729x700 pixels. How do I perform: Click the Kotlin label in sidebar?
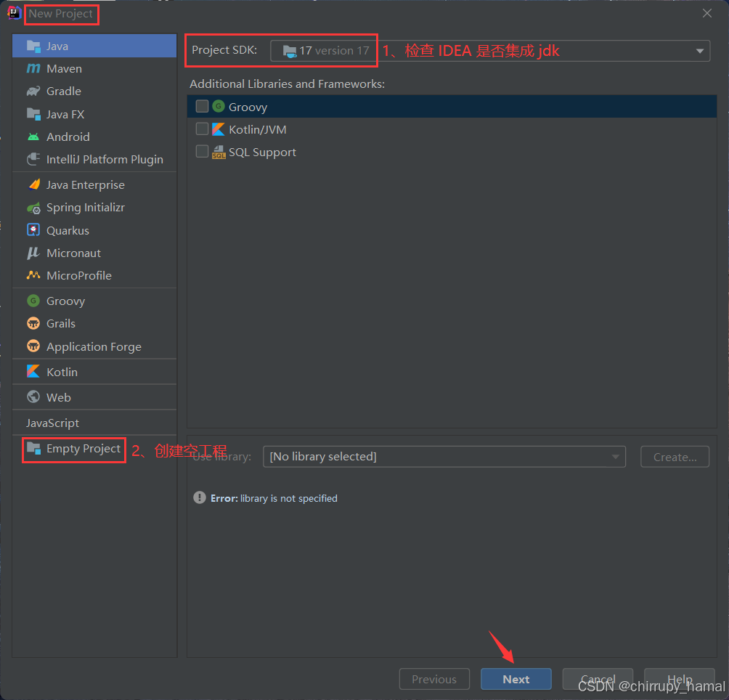62,373
